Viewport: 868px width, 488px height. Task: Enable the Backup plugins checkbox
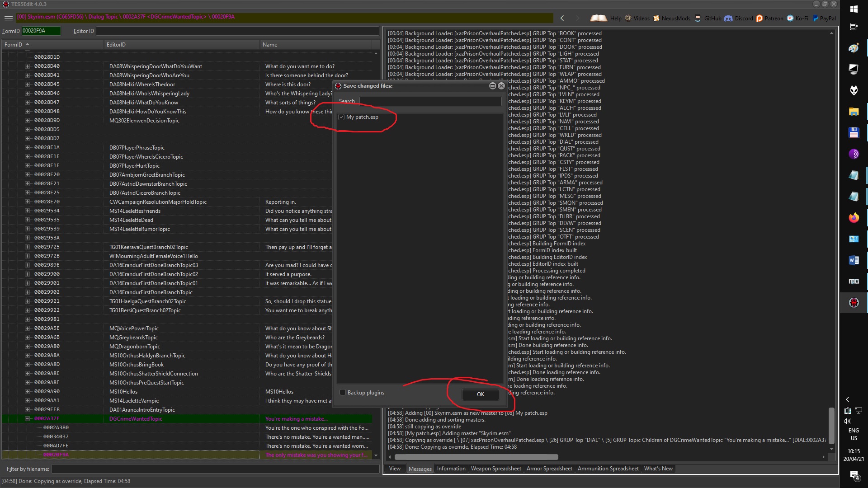point(343,392)
